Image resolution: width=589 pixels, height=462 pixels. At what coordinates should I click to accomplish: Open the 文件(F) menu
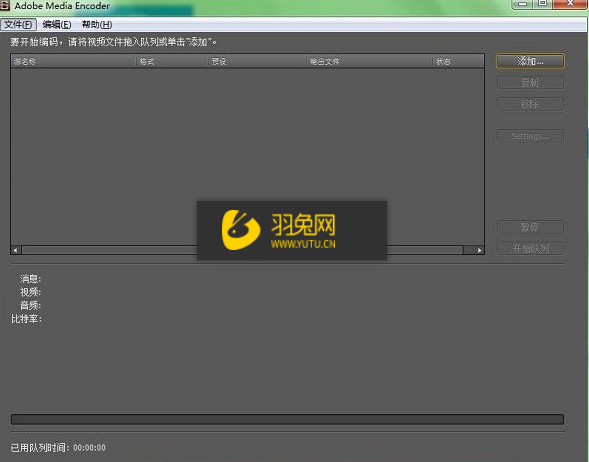coord(18,24)
